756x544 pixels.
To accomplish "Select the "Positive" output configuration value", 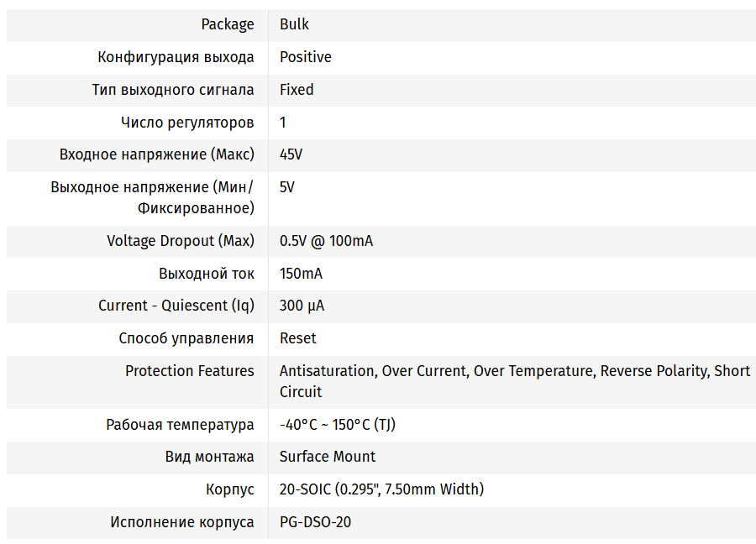I will 305,57.
